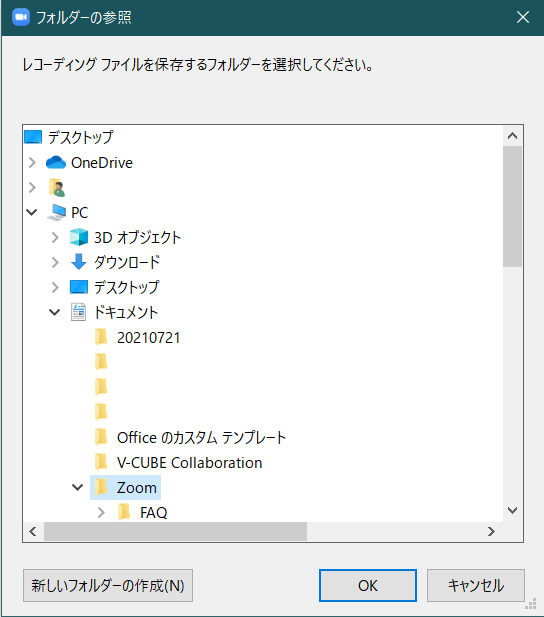The image size is (544, 617).
Task: Select the OneDrive tree label
Action: (102, 163)
